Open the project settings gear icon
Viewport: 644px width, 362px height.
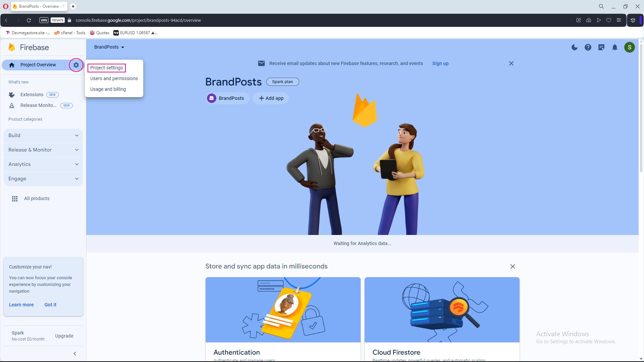click(76, 65)
